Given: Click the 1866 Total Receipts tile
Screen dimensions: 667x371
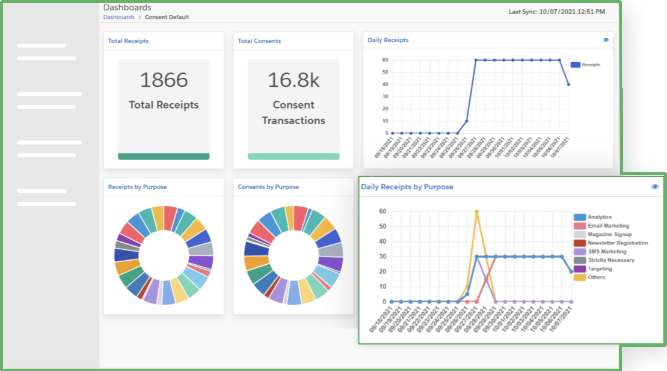Looking at the screenshot, I should pos(164,109).
